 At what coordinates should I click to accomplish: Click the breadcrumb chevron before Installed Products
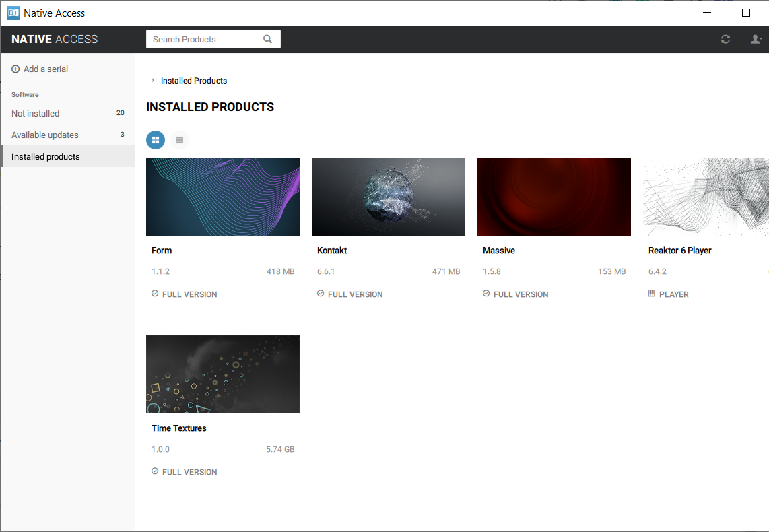(153, 80)
